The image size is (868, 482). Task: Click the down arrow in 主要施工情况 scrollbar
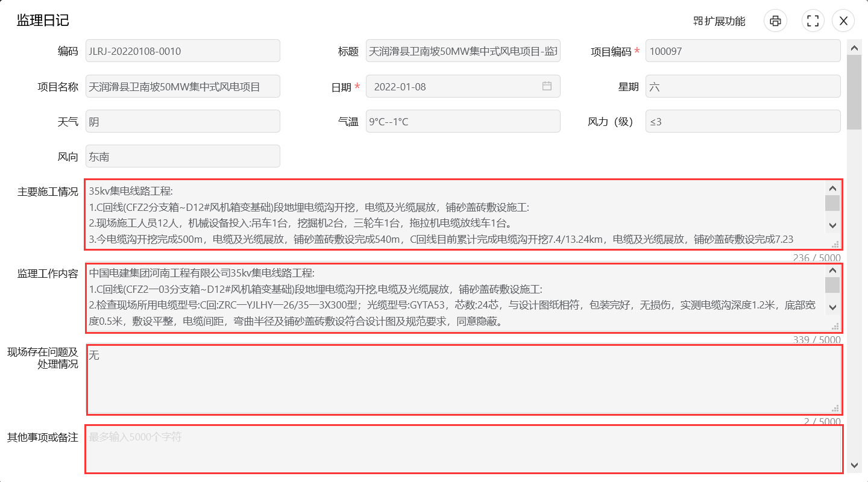[x=832, y=225]
